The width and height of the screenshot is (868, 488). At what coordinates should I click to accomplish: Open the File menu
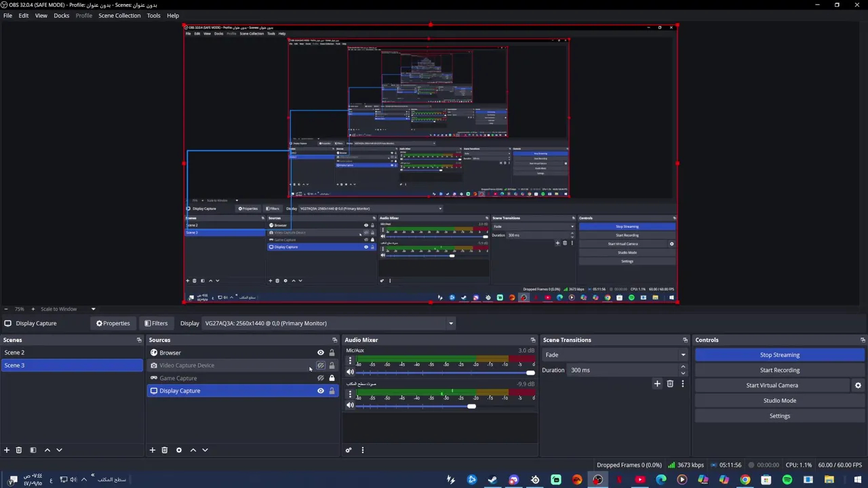click(7, 16)
